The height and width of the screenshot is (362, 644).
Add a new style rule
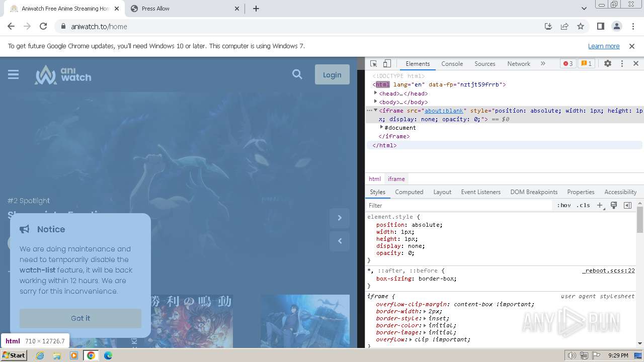(x=600, y=206)
